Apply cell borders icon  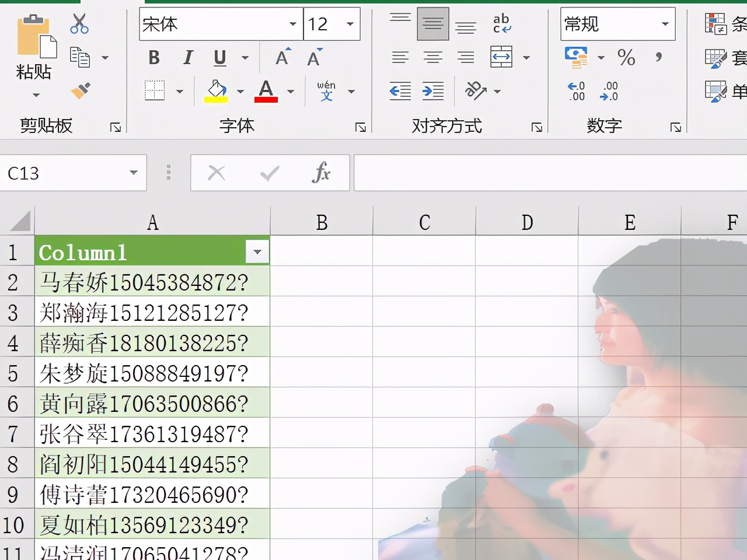coord(155,90)
